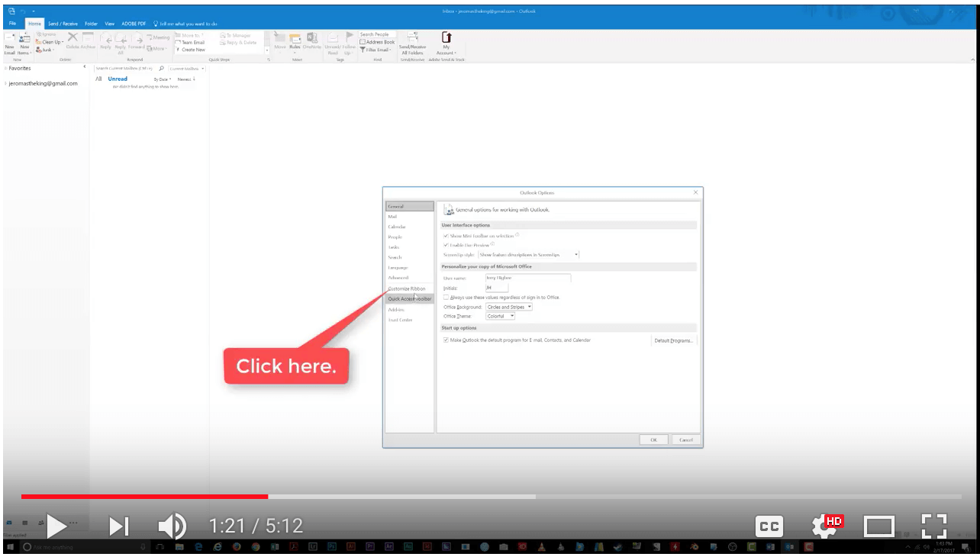
Task: Click the Default Programs button
Action: tap(673, 340)
